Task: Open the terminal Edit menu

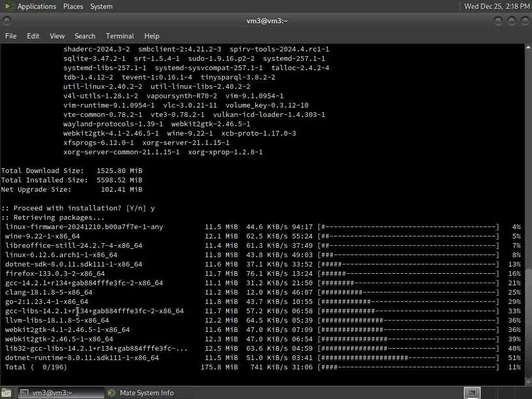Action: 33,36
